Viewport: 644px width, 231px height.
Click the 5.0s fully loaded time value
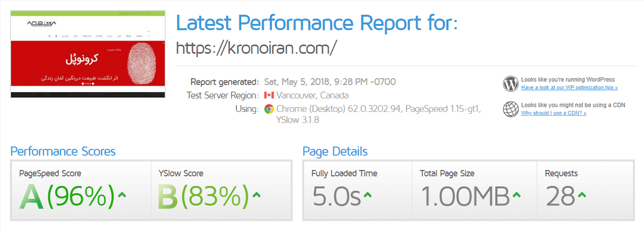pos(336,197)
